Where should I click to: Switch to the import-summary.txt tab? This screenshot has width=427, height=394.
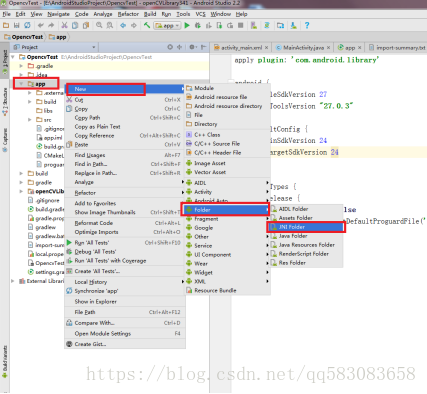pos(397,48)
